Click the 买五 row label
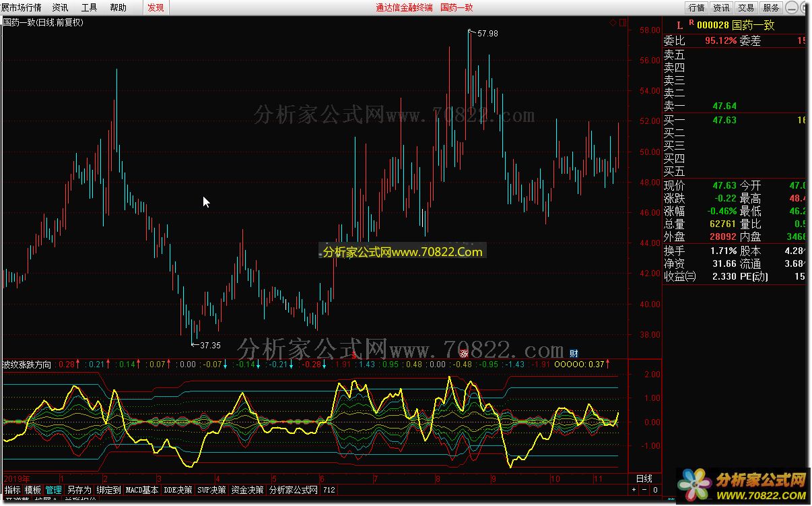Viewport: 812px width, 506px height. click(x=674, y=171)
